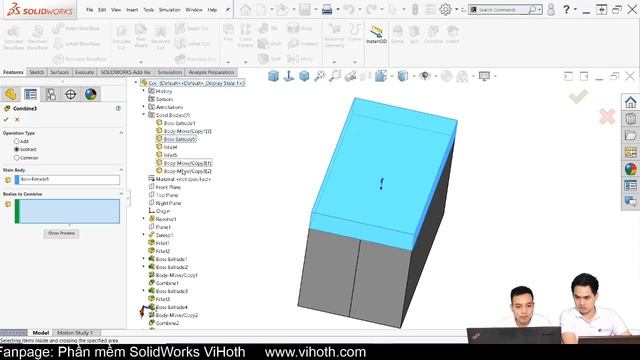Switch to the PropertyManager tab icon
This screenshot has width=640, height=360.
[31, 94]
